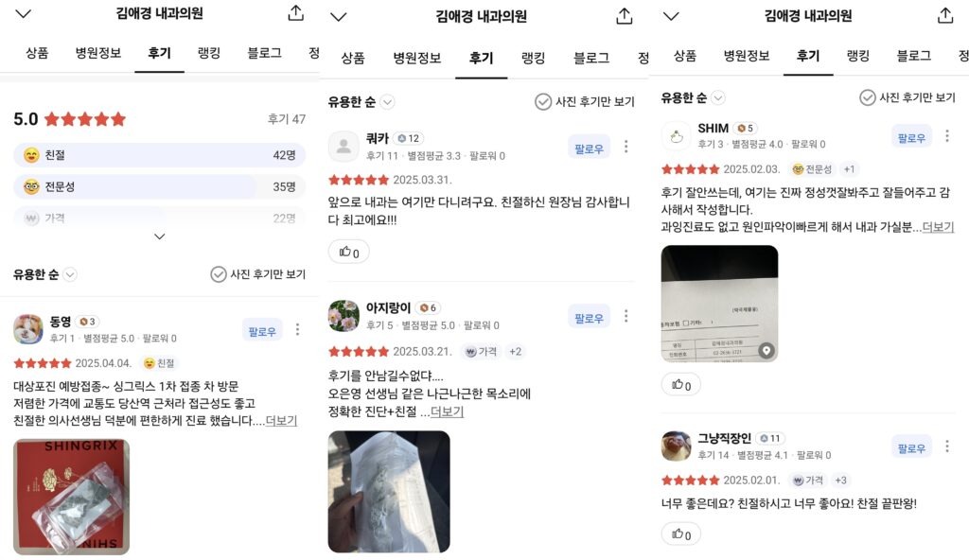
Task: Tap share icon in the middle panel header
Action: [625, 16]
